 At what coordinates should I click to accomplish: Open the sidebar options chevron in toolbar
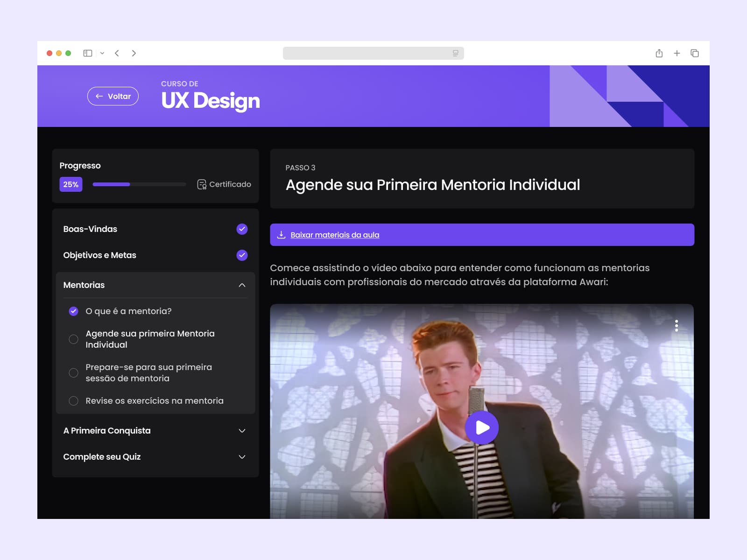pyautogui.click(x=102, y=53)
